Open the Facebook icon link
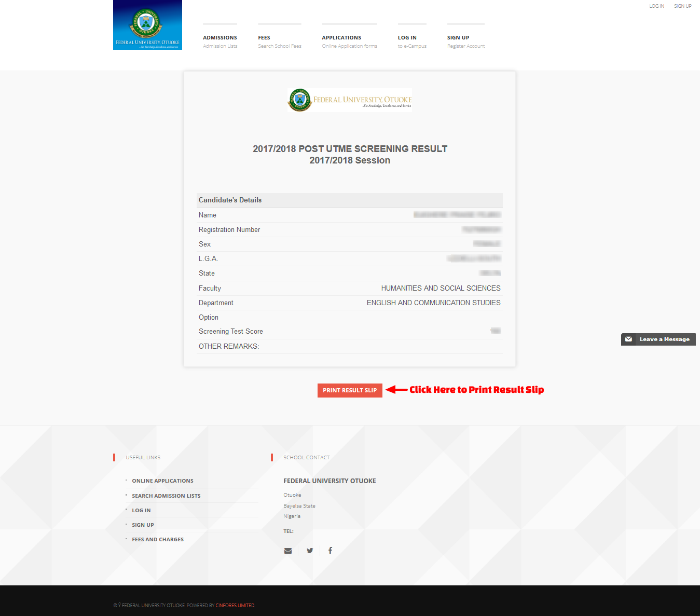Viewport: 700px width, 616px height. (330, 551)
